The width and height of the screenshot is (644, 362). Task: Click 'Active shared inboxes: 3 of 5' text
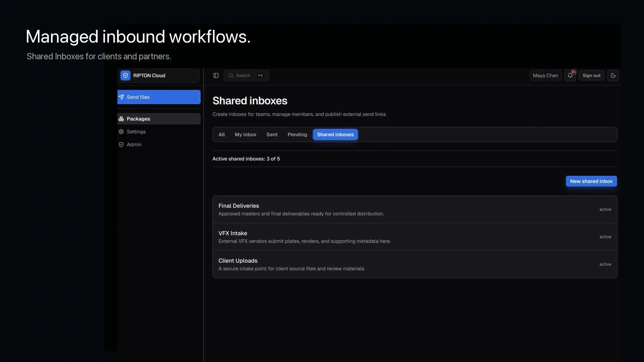tap(246, 159)
